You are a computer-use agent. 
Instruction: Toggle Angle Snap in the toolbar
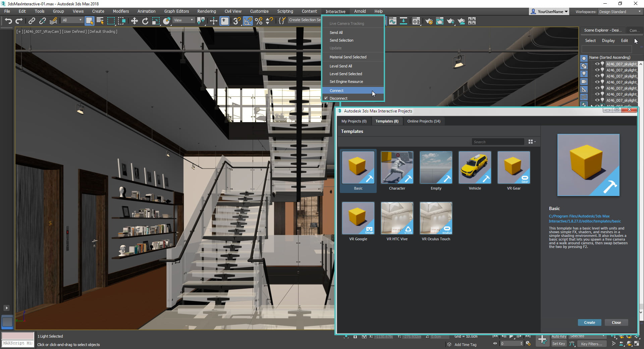[x=248, y=21]
